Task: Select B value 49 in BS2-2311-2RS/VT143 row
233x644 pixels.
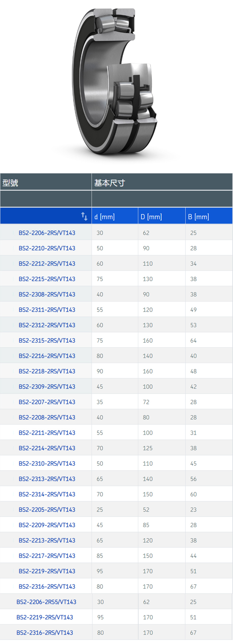Action: (x=194, y=310)
